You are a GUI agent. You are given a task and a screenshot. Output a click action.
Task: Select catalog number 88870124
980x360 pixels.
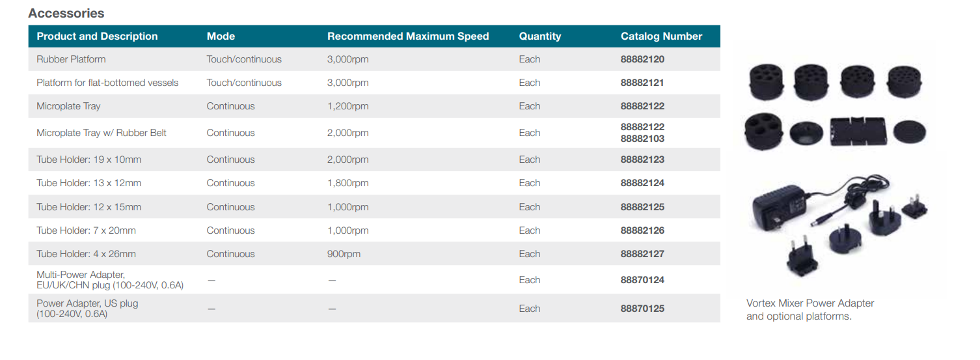tap(642, 280)
